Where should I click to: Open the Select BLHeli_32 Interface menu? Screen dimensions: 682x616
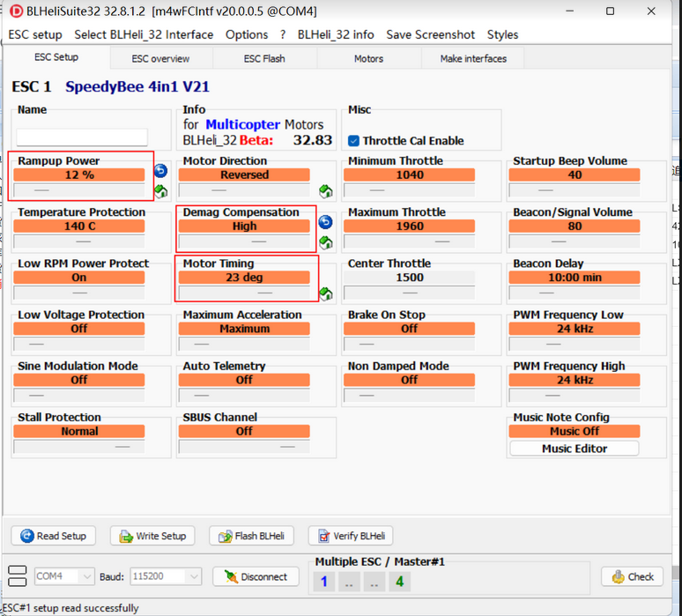click(x=144, y=34)
